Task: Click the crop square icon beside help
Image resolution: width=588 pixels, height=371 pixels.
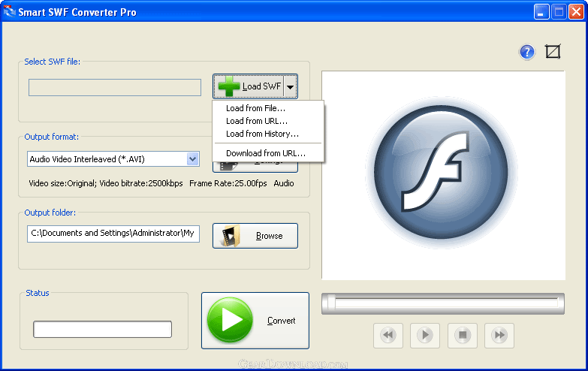Action: point(553,52)
